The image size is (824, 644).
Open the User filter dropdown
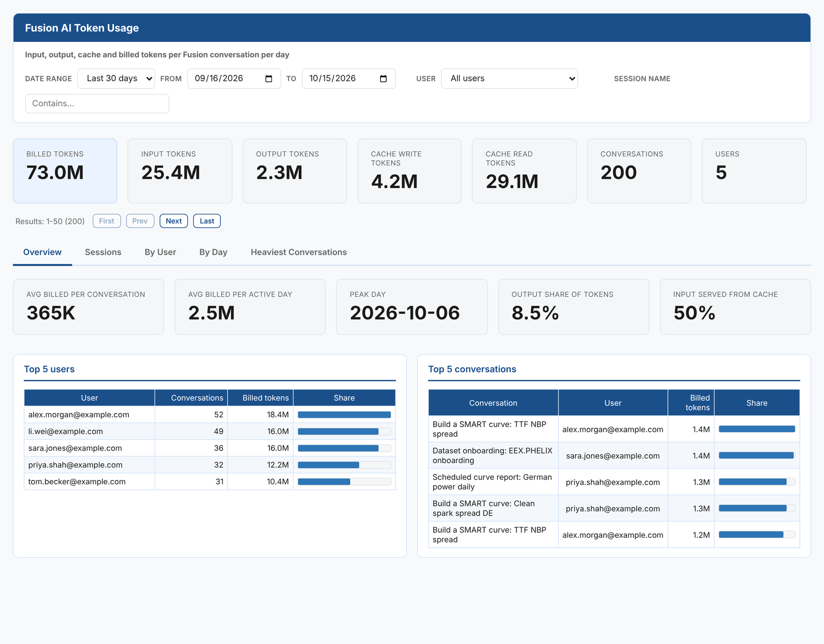509,79
